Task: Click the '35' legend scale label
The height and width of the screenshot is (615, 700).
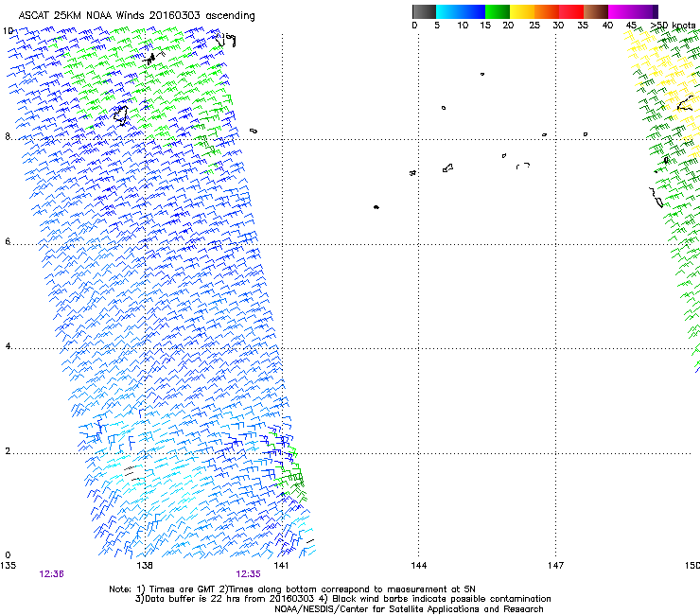Action: click(583, 26)
